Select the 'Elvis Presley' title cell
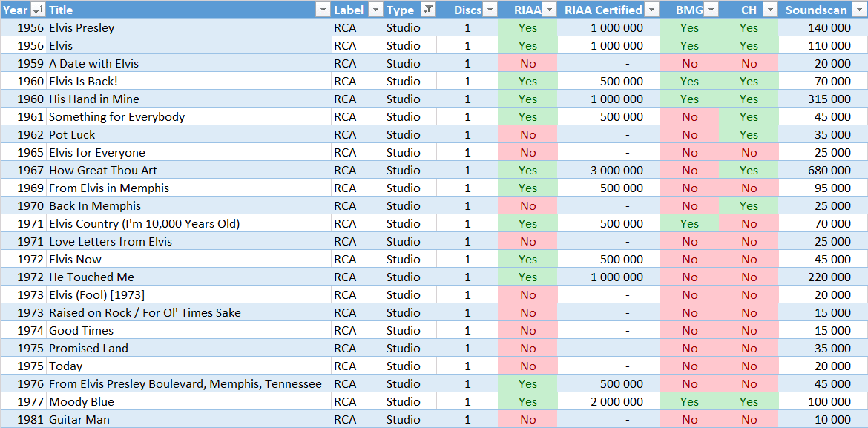The width and height of the screenshot is (868, 428). 188,27
